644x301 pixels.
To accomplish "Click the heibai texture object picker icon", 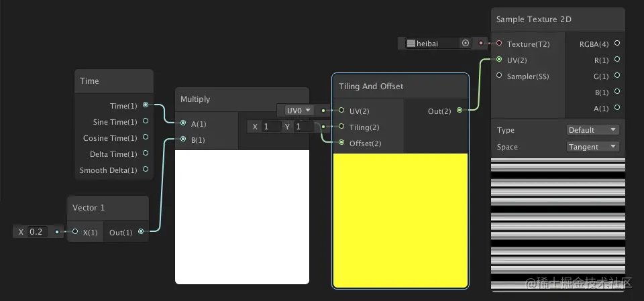I will [466, 43].
